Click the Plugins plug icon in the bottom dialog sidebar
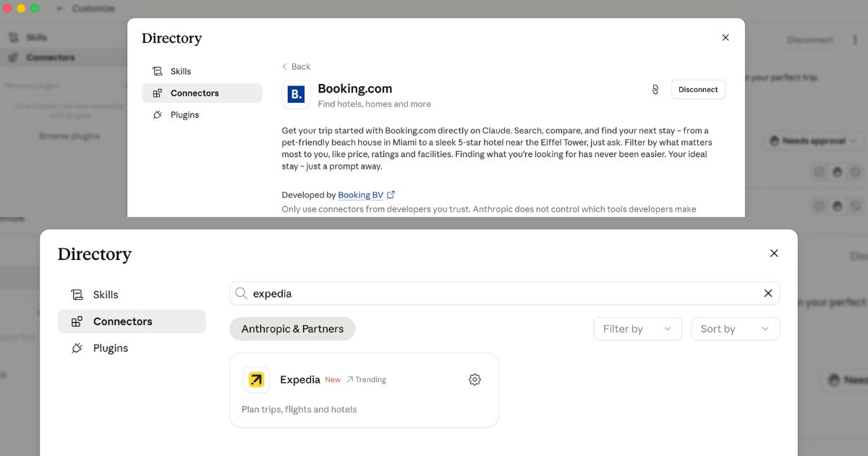This screenshot has width=868, height=456. (77, 348)
